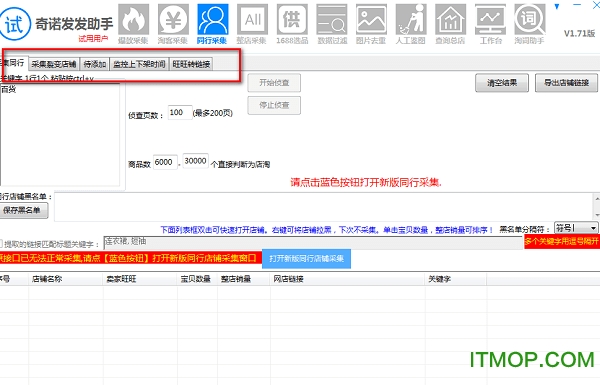The width and height of the screenshot is (600, 385).
Task: Toggle the 提取的链接匹配标题关键字 checkbox
Action: [x=1, y=243]
